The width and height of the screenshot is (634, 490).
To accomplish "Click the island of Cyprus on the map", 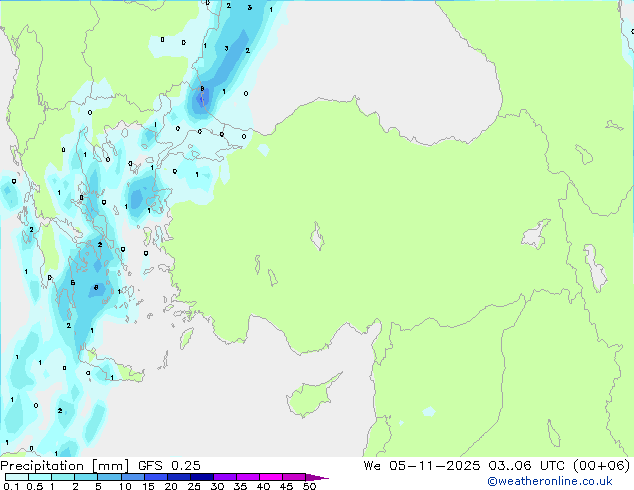I will click(311, 396).
